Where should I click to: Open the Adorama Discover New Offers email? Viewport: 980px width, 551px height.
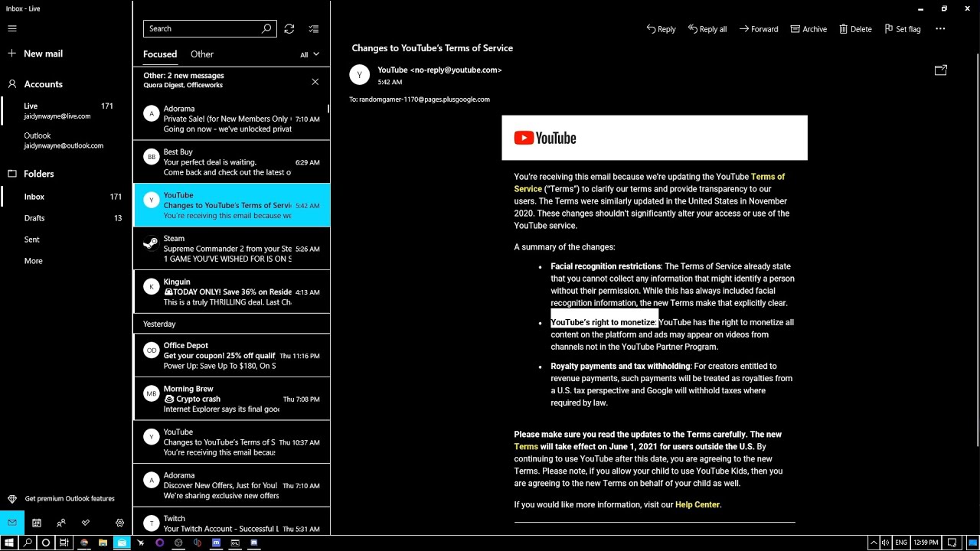[x=231, y=485]
